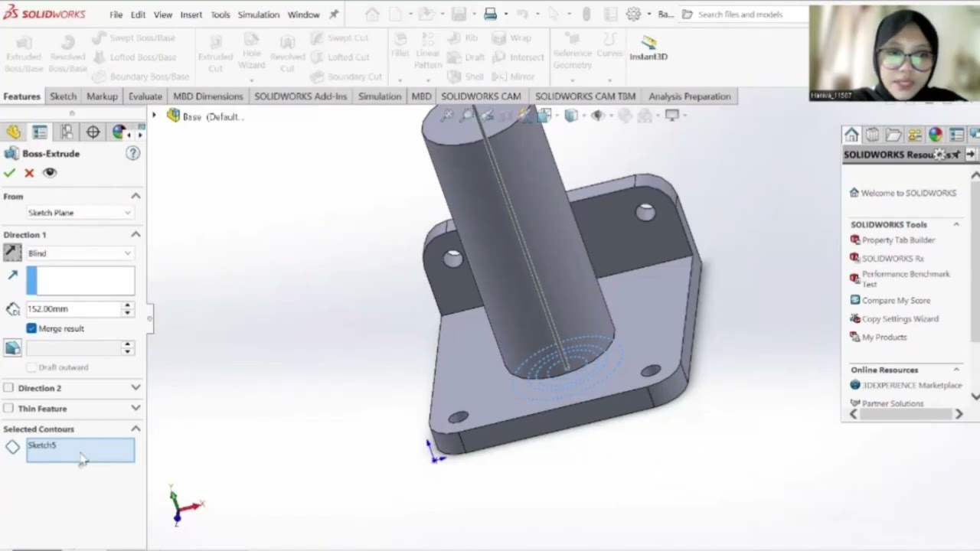Click the depth spinner arrows
This screenshot has height=551, width=980.
coord(128,309)
